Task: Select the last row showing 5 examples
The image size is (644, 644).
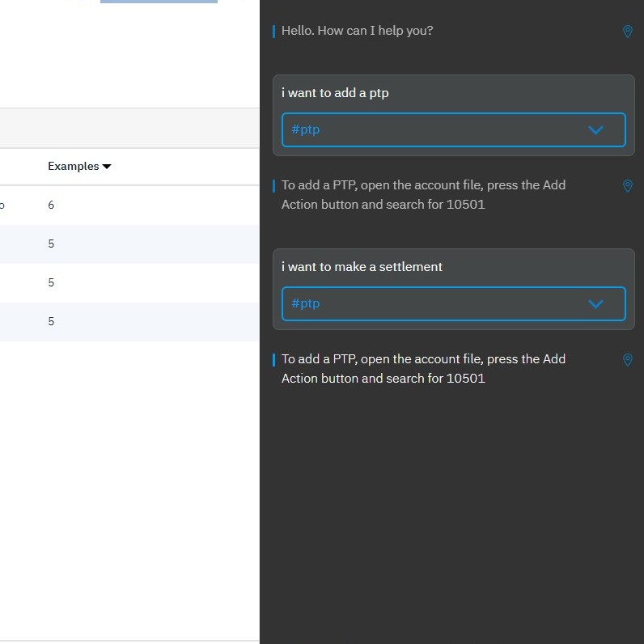Action: pyautogui.click(x=129, y=322)
